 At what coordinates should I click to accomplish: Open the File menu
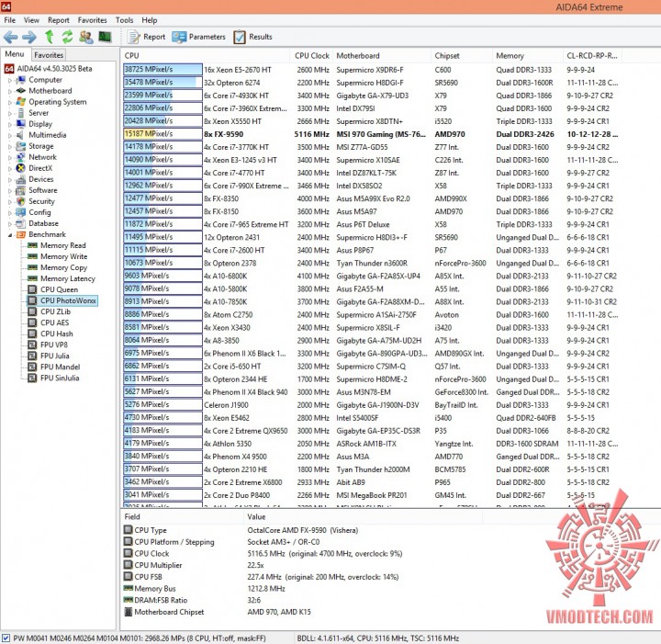[x=10, y=20]
